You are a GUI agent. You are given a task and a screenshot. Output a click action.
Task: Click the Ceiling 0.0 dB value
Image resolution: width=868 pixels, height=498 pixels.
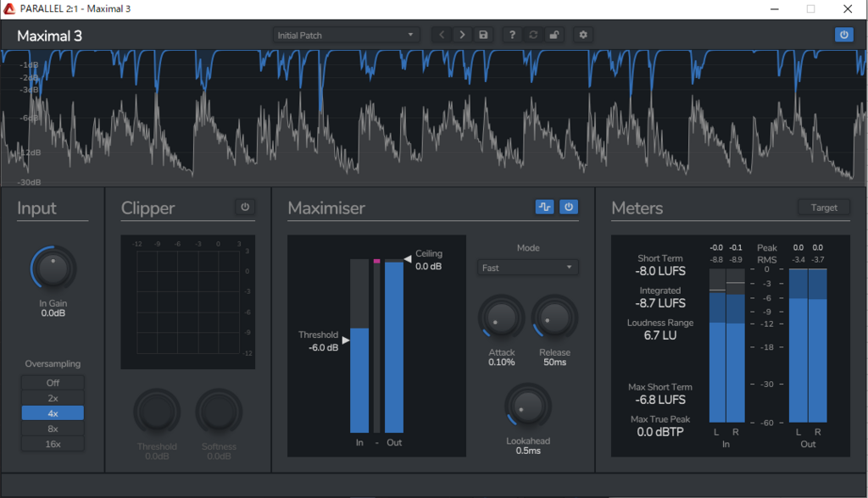(428, 266)
